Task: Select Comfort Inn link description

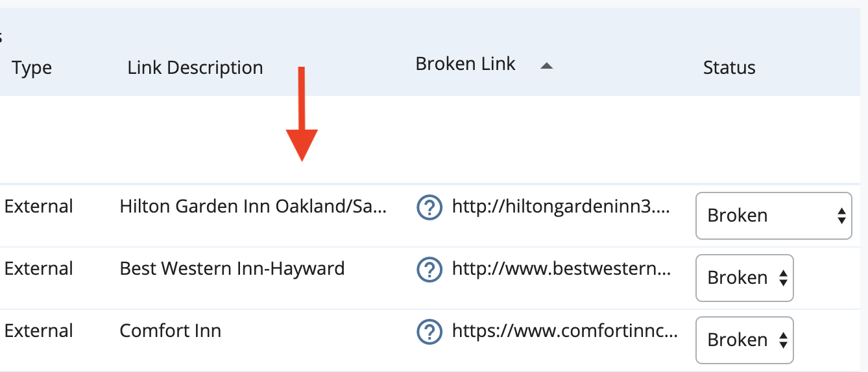Action: click(x=171, y=331)
